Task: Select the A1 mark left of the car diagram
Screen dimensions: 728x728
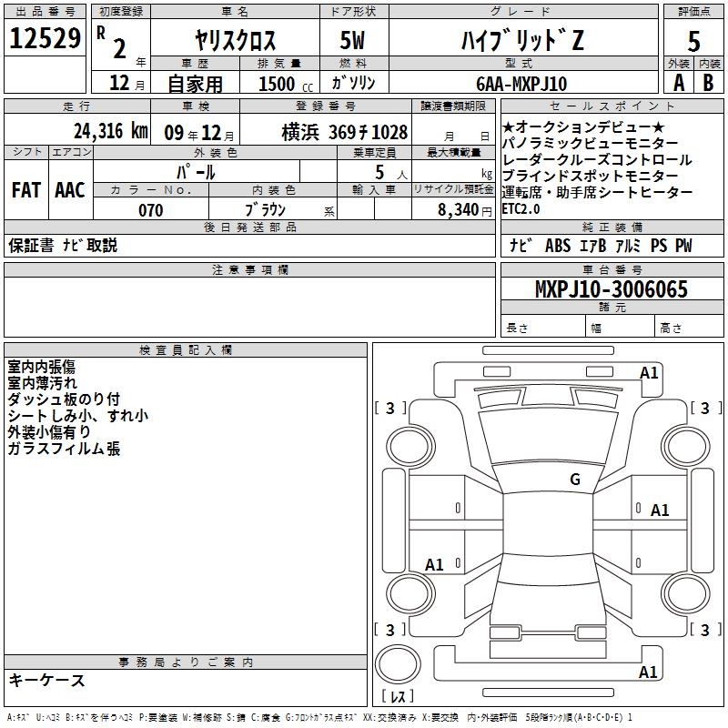Action: tap(434, 565)
